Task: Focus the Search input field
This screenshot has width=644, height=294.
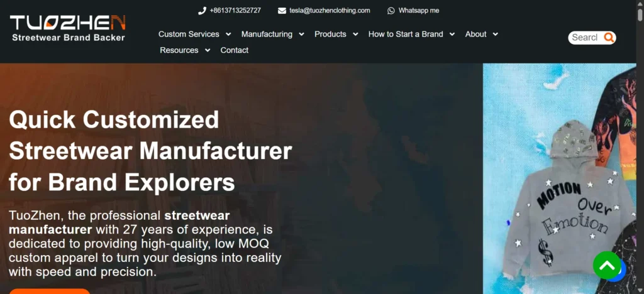Action: (x=584, y=38)
